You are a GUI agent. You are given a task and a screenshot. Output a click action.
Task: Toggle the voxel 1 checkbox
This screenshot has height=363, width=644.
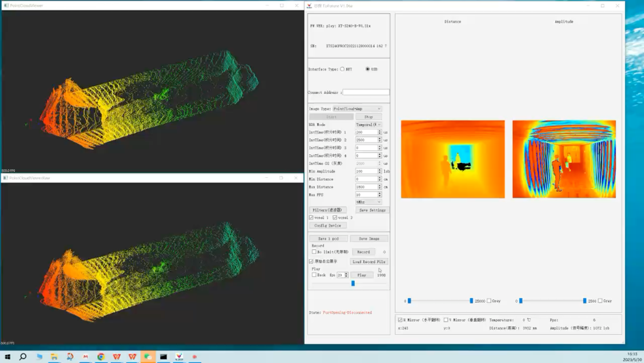pos(311,218)
